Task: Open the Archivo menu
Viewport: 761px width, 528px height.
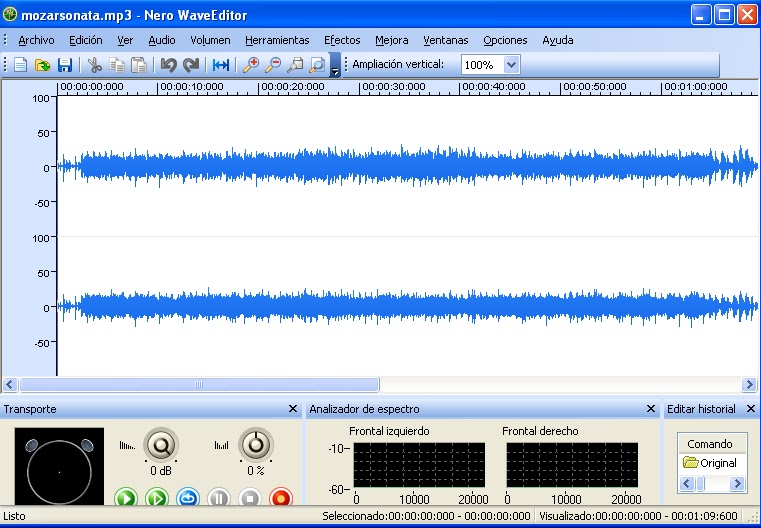Action: coord(36,40)
